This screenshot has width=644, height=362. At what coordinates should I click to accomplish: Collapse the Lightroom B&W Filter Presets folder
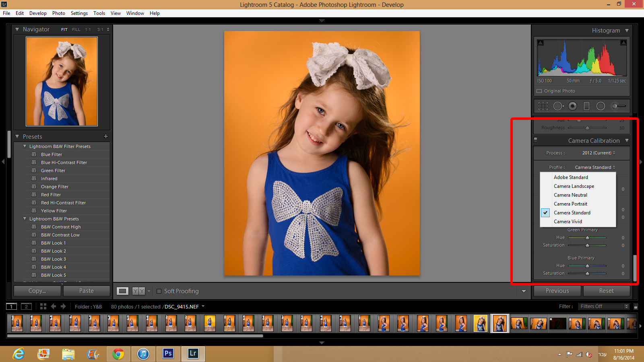(x=25, y=146)
